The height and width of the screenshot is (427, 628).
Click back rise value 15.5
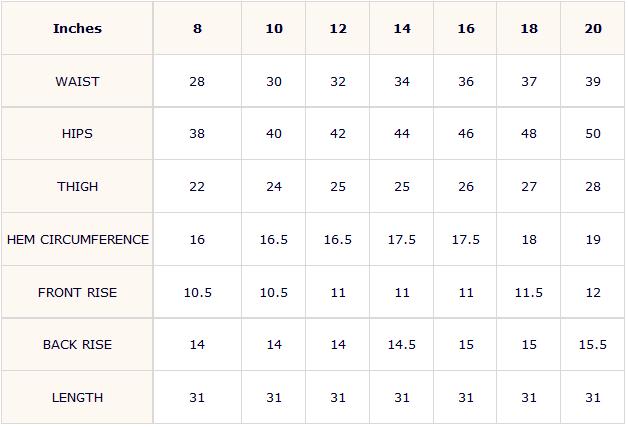tap(593, 344)
